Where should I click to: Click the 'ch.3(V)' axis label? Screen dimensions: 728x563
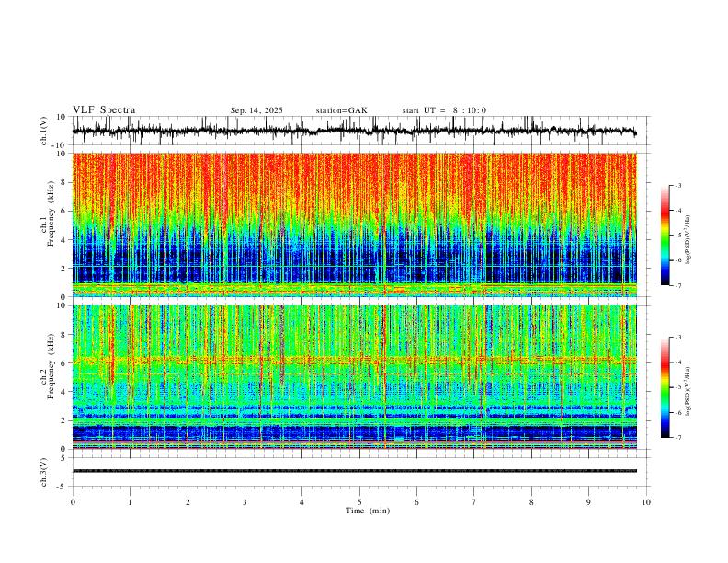[44, 473]
